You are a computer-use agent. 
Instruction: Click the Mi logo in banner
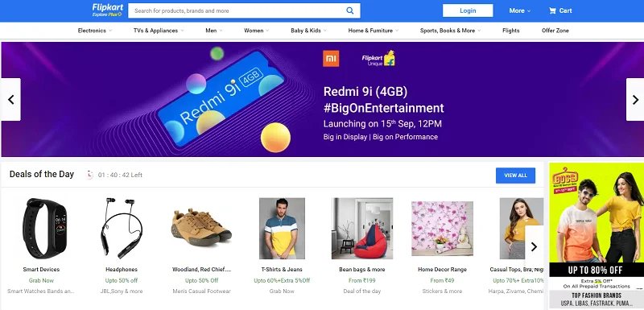click(x=331, y=58)
